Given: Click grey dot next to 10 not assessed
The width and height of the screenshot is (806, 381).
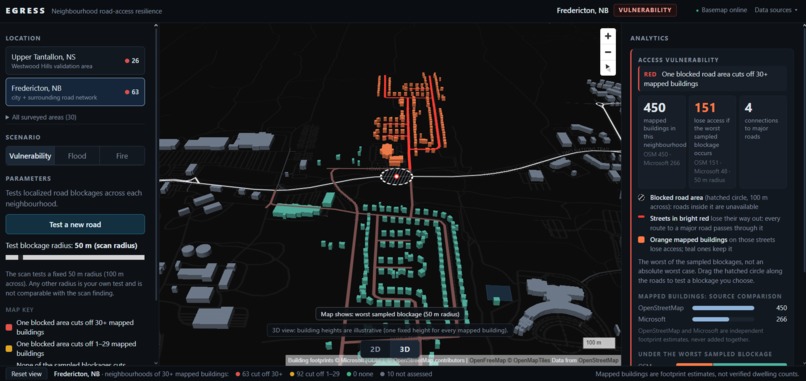Looking at the screenshot, I should point(382,374).
